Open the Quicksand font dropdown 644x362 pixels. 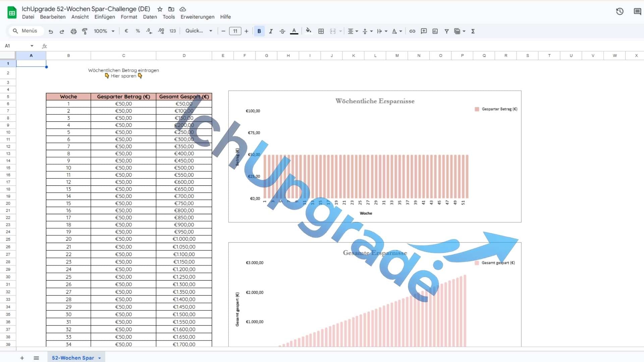[199, 31]
